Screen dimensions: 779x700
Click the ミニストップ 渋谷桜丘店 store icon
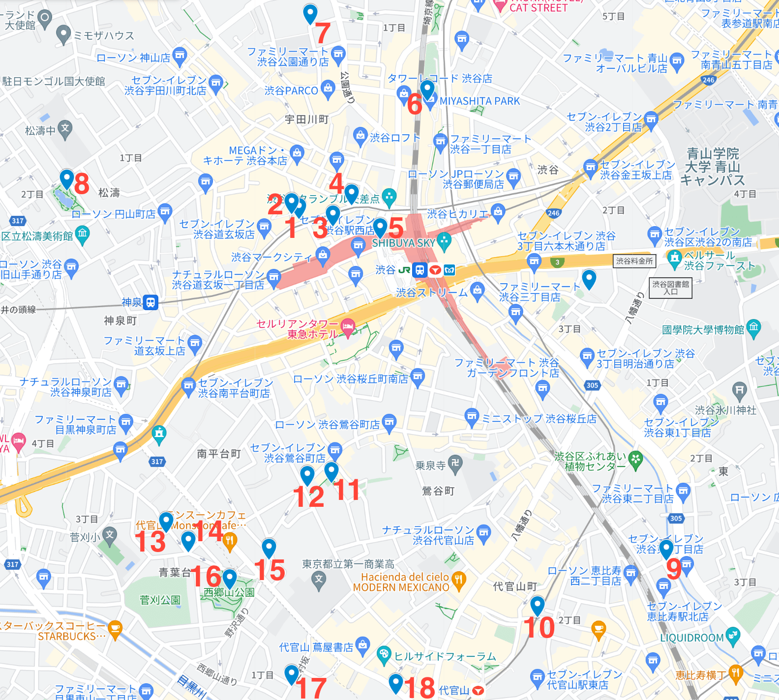point(472,417)
